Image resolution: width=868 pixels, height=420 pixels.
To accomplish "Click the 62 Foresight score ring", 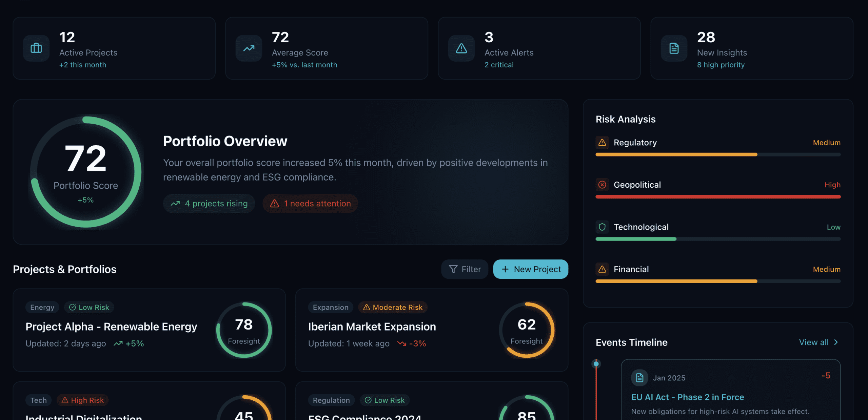I will [527, 330].
